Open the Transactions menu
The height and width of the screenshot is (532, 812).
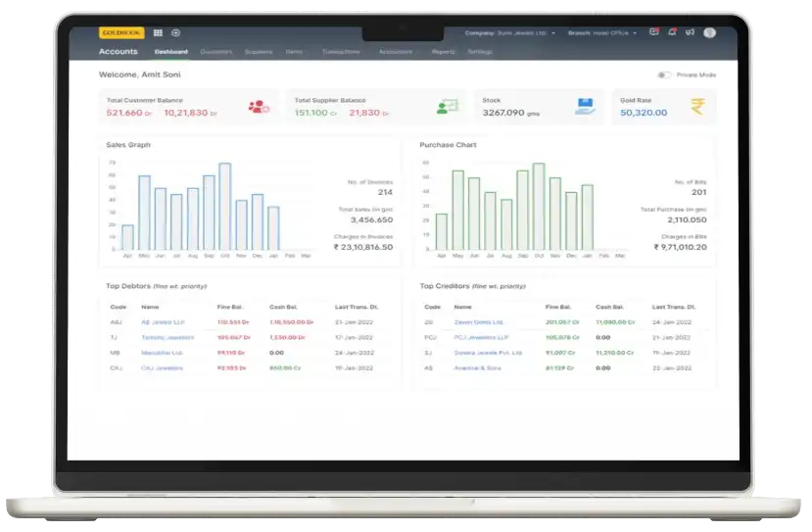[340, 51]
